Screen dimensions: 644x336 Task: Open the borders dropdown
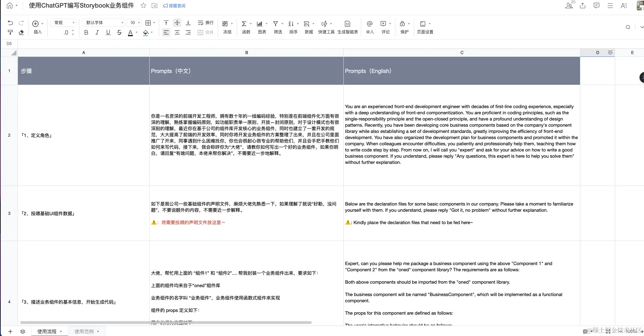click(x=150, y=23)
